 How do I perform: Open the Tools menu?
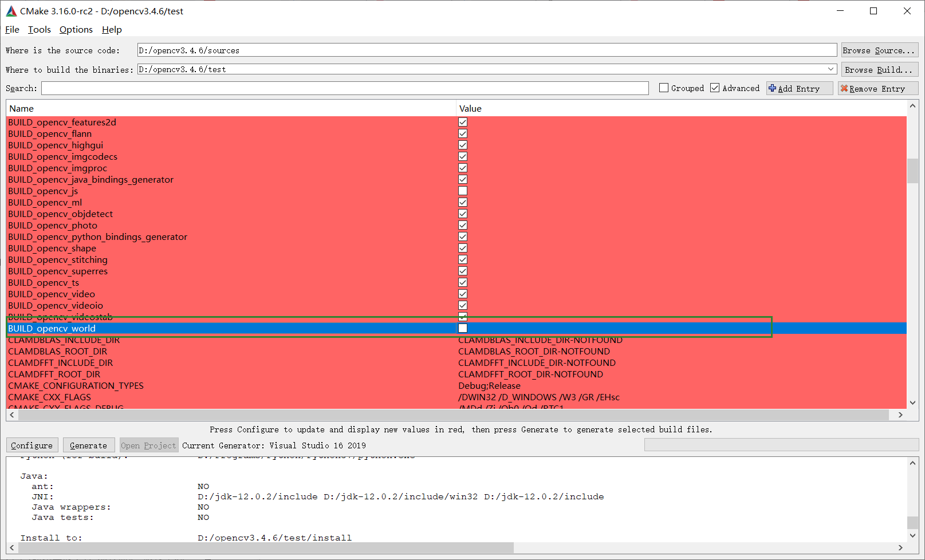click(40, 30)
